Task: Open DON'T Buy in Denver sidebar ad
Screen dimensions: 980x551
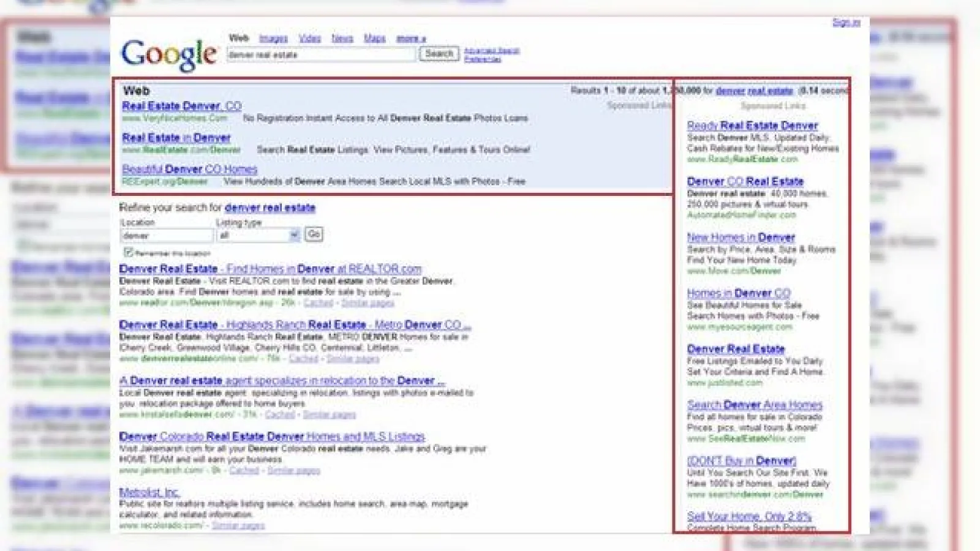Action: click(x=742, y=460)
